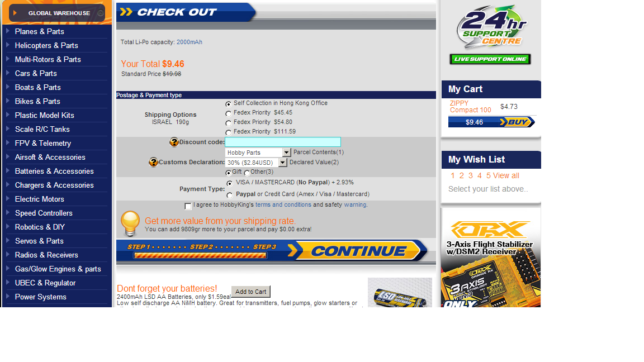Click the arrow beside Planes & Parts

8,31
